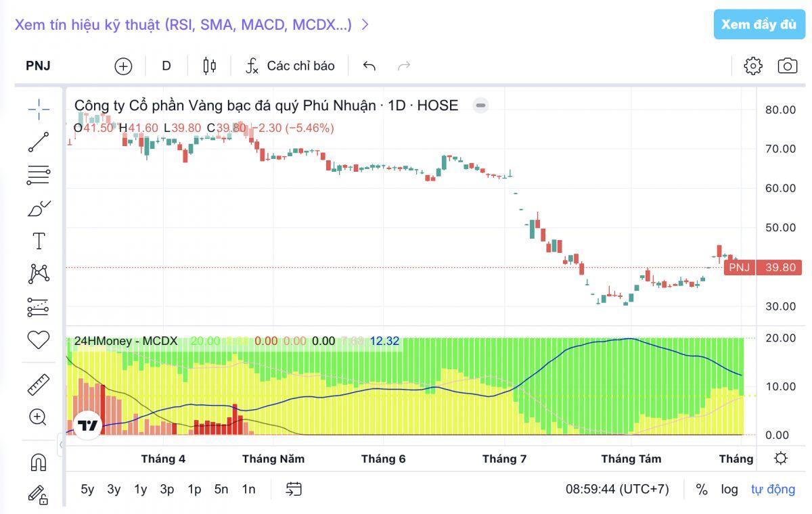Open the chart patterns tool
Viewport: 812px width, 514px height.
[39, 274]
